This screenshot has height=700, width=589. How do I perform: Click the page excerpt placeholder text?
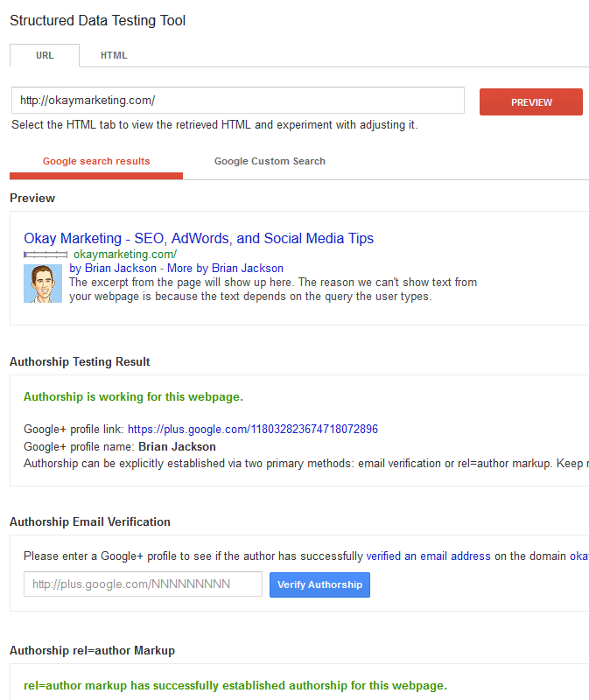coord(273,290)
